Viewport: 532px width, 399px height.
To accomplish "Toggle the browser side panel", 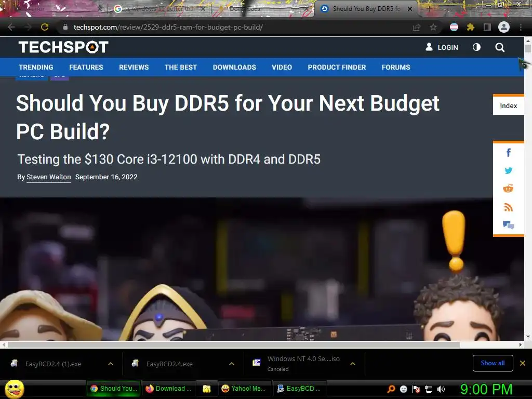I will click(487, 27).
